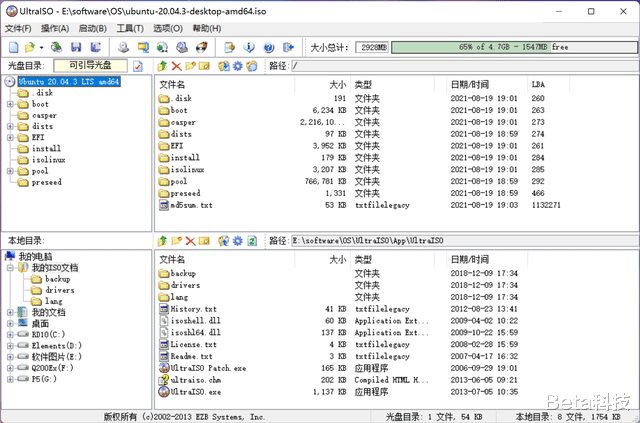Click the Exit door icon in toolbar
This screenshot has width=640, height=423.
(x=288, y=47)
